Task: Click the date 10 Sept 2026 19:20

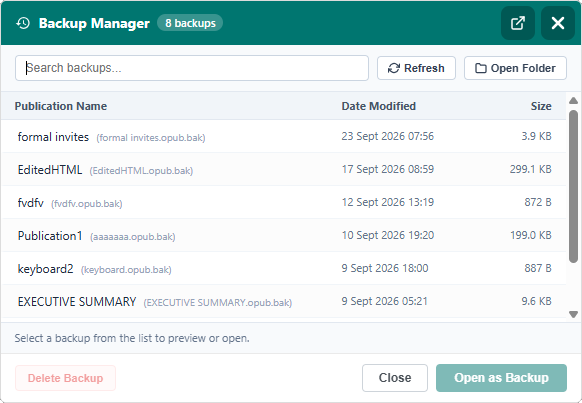Action: pyautogui.click(x=388, y=235)
